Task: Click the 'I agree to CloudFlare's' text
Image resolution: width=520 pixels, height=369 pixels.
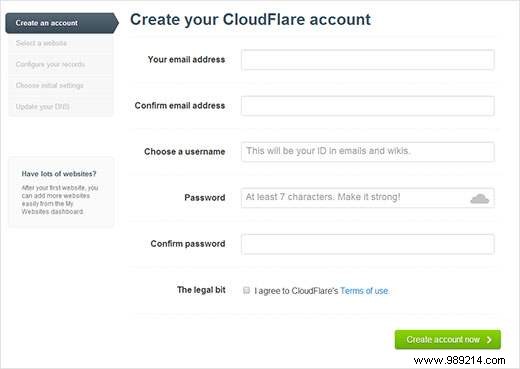Action: (296, 291)
